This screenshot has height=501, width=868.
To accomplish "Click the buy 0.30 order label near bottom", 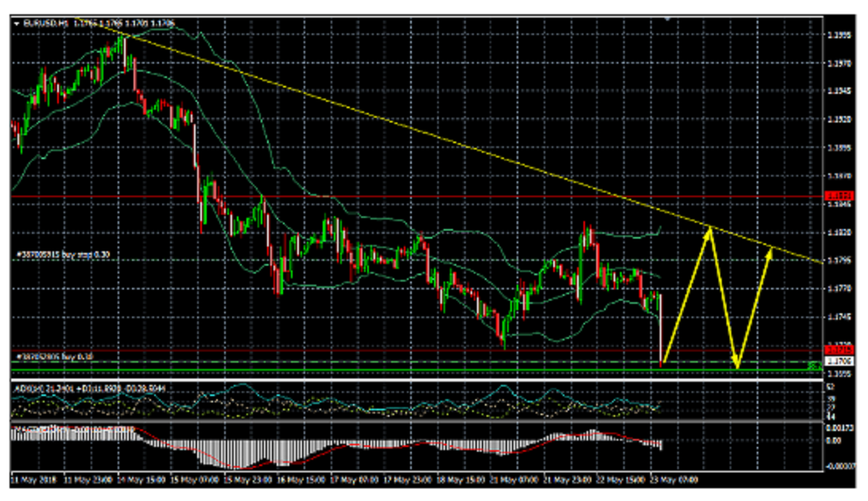I will click(54, 358).
